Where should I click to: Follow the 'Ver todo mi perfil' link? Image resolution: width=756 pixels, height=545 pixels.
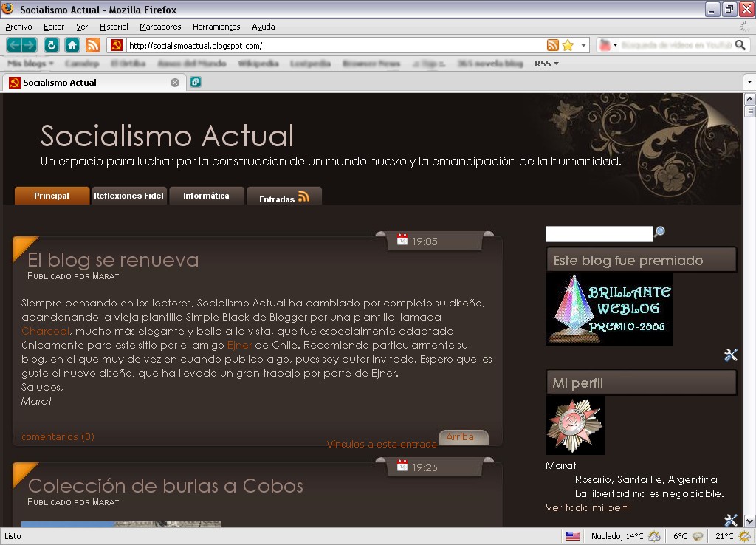(x=588, y=508)
